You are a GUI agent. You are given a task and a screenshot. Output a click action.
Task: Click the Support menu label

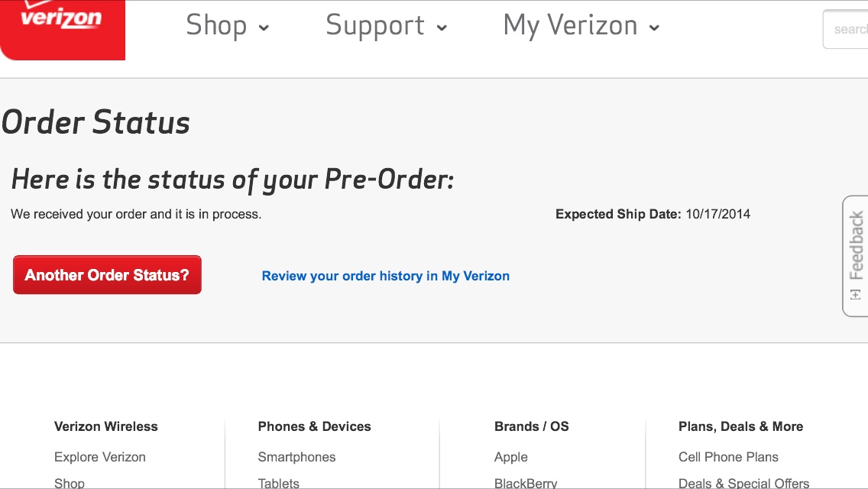point(375,25)
